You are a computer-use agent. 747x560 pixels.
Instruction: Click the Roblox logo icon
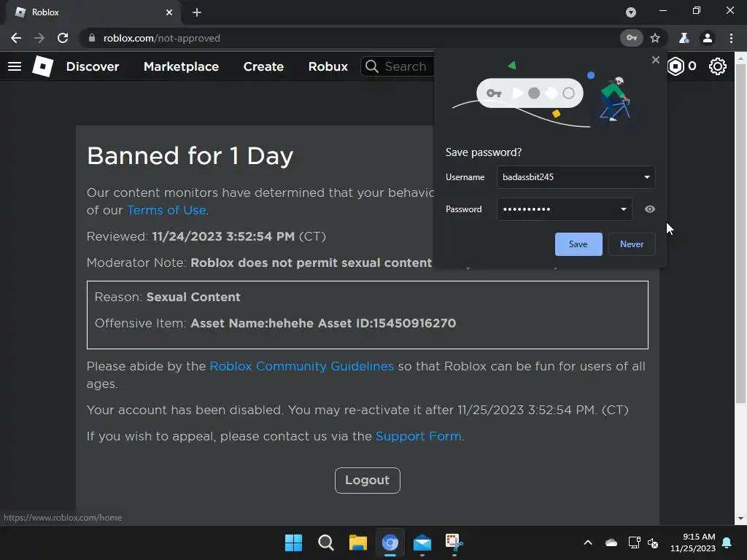point(43,66)
